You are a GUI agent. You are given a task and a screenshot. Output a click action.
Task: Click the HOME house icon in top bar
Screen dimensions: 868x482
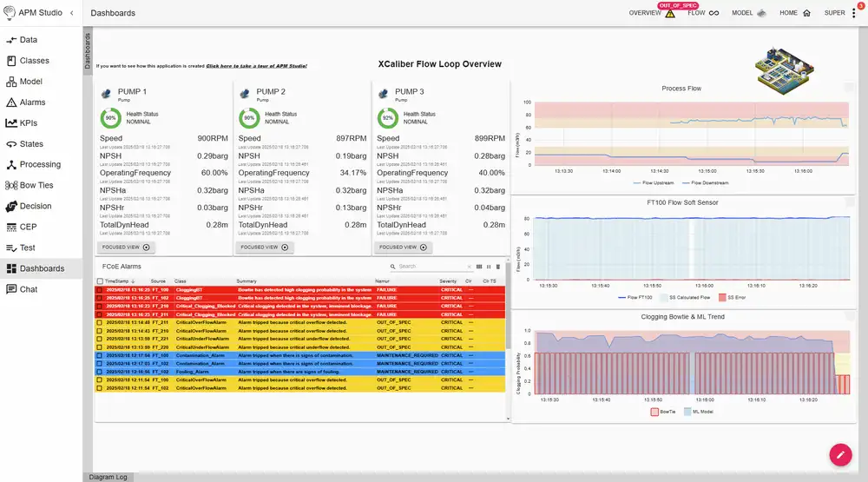(806, 13)
